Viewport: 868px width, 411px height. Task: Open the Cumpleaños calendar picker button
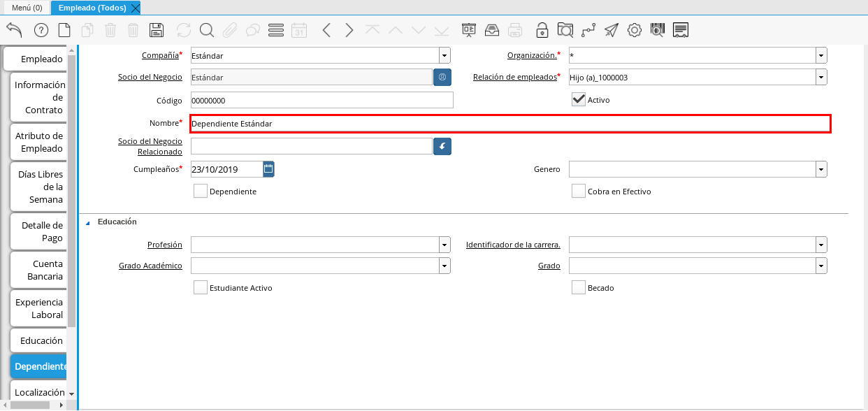tap(269, 169)
